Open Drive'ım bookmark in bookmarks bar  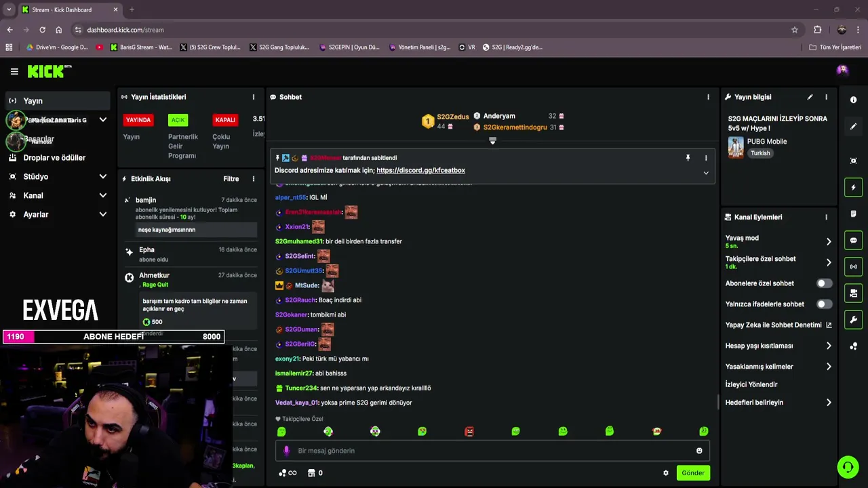coord(57,47)
